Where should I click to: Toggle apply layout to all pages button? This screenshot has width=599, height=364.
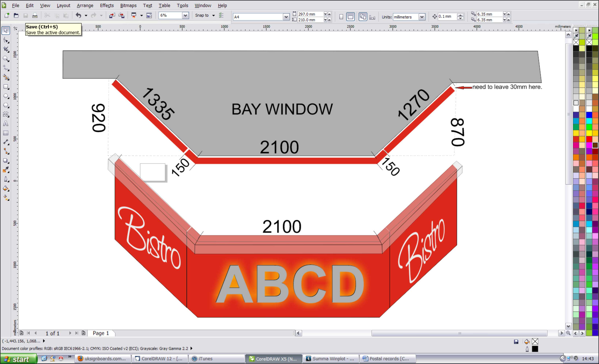(363, 17)
